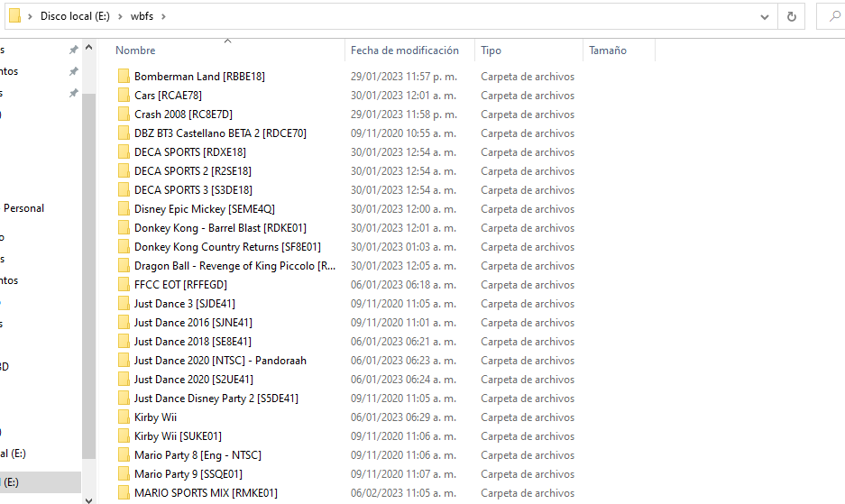
Task: Click Donkey Kong Country Returns folder icon
Action: pos(124,246)
